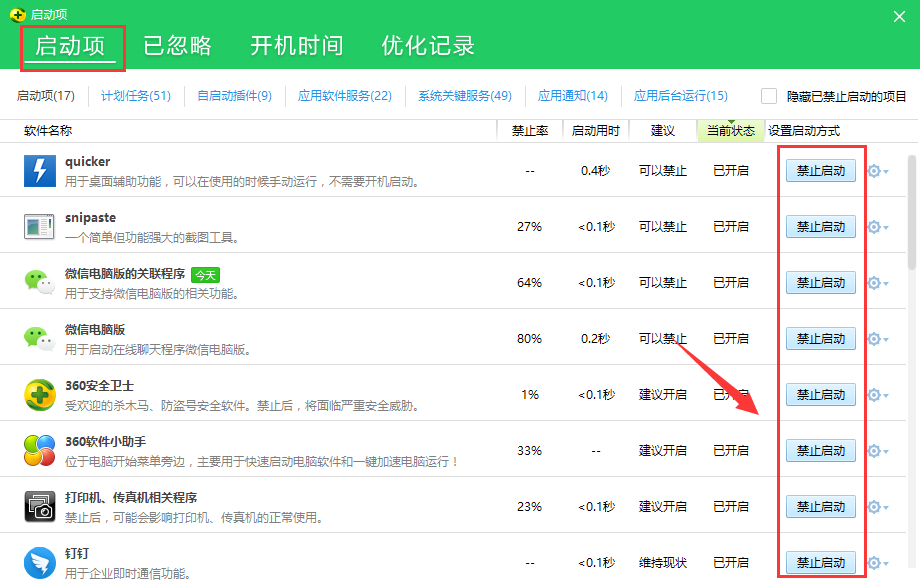Disable startup for 360软件小助手

821,451
